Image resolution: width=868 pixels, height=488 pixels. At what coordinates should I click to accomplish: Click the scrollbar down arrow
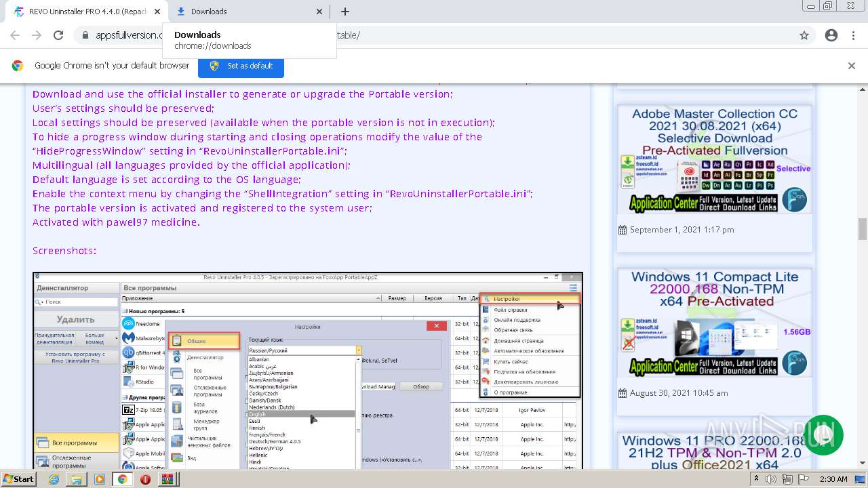[x=863, y=464]
